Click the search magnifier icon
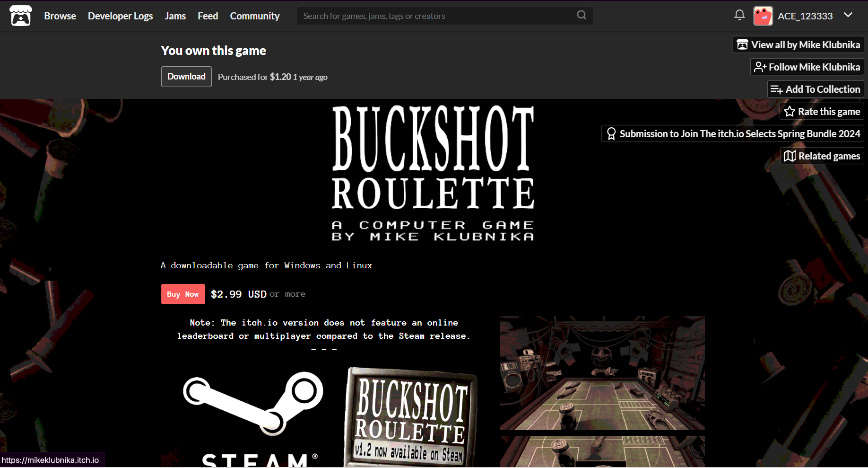 (x=582, y=15)
